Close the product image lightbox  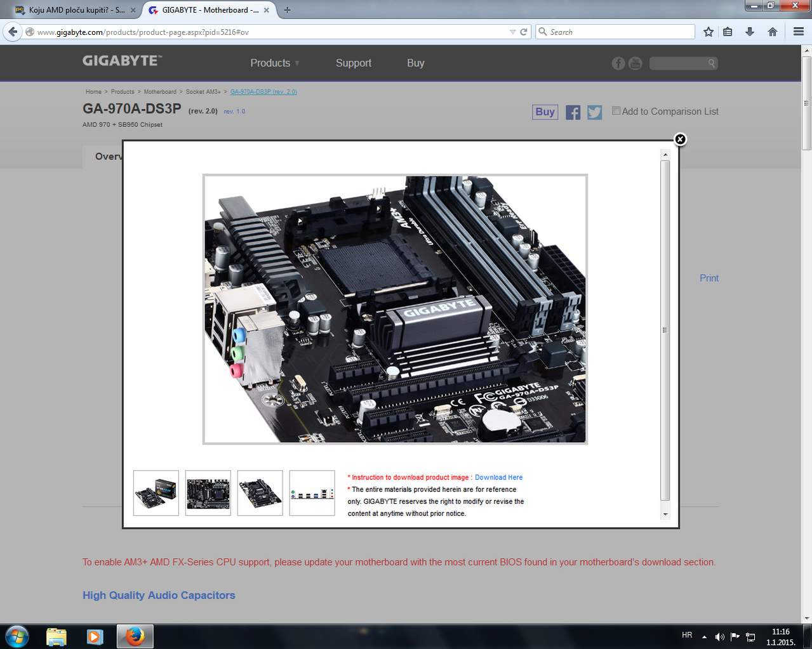click(x=680, y=139)
